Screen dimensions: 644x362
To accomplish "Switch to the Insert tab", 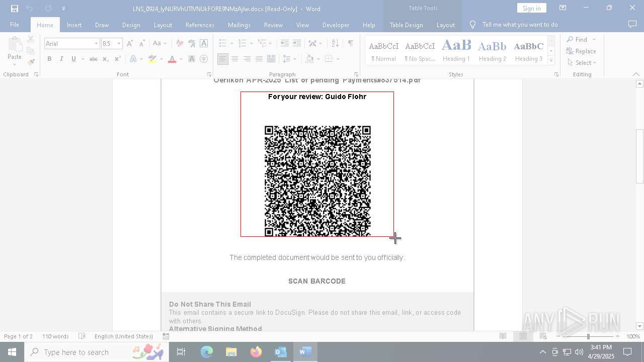I will (74, 25).
